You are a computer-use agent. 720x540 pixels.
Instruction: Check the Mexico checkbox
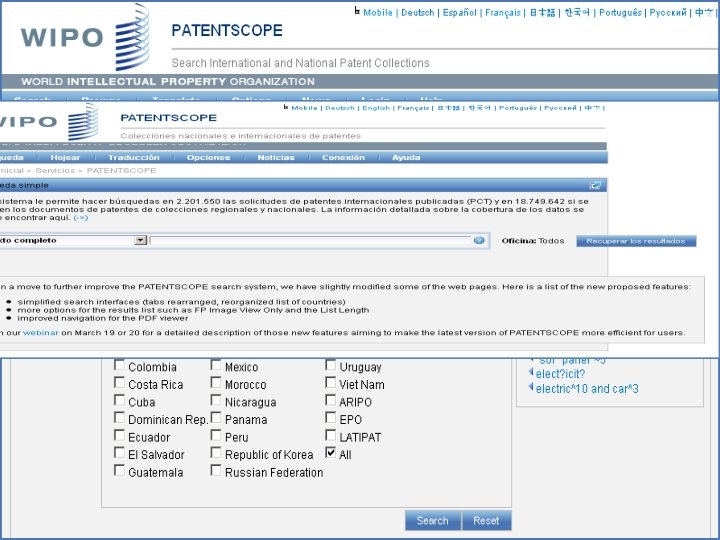point(216,366)
